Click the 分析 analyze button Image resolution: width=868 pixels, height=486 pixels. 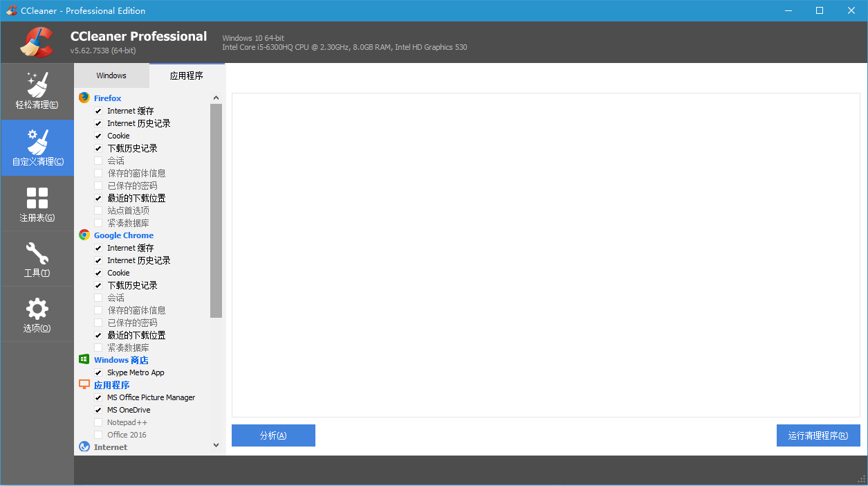pyautogui.click(x=273, y=435)
